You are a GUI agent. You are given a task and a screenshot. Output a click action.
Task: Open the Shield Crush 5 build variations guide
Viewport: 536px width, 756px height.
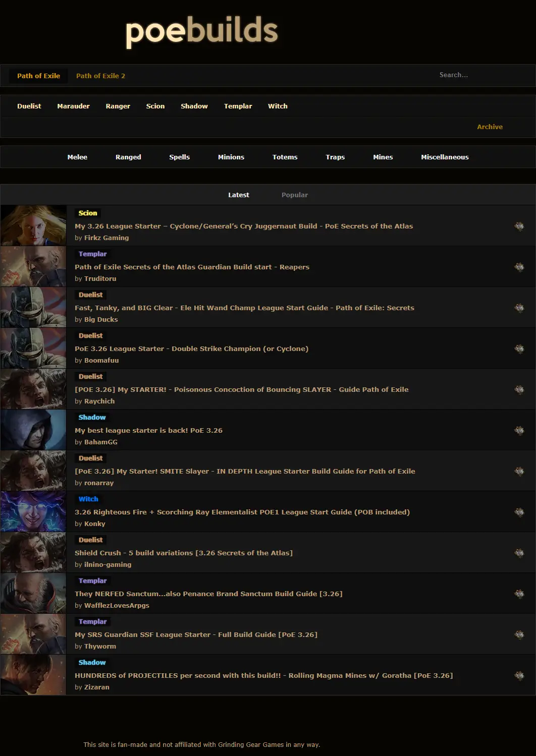pyautogui.click(x=184, y=553)
